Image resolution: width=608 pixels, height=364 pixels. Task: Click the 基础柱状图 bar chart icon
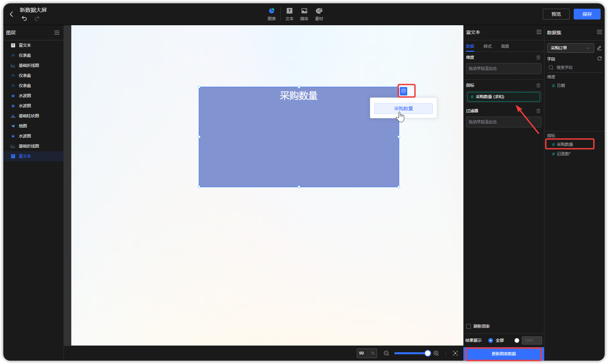tap(13, 116)
